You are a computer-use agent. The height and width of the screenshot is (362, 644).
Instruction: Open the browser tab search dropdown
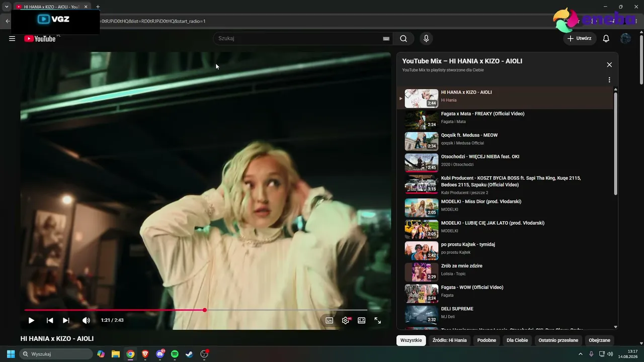[x=7, y=7]
